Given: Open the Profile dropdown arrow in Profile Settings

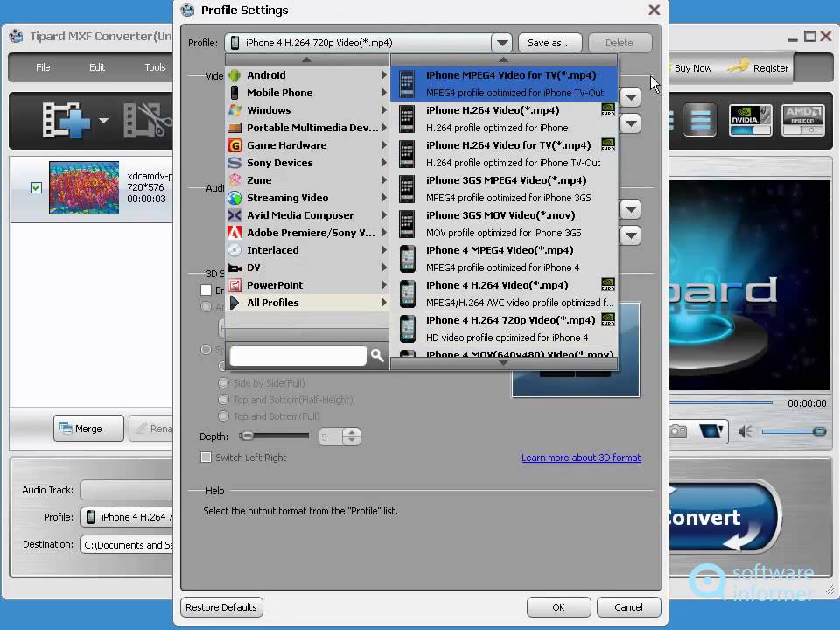Looking at the screenshot, I should tap(502, 43).
